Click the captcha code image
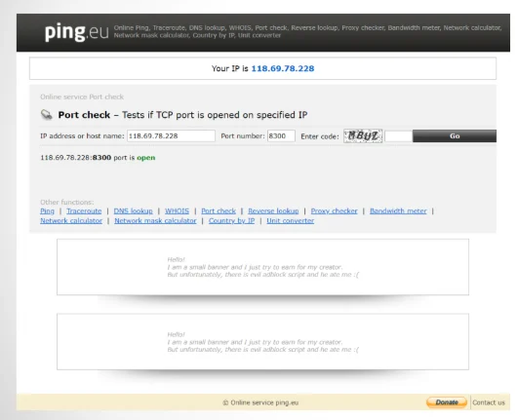Viewport: 518px width, 420px height. point(363,135)
